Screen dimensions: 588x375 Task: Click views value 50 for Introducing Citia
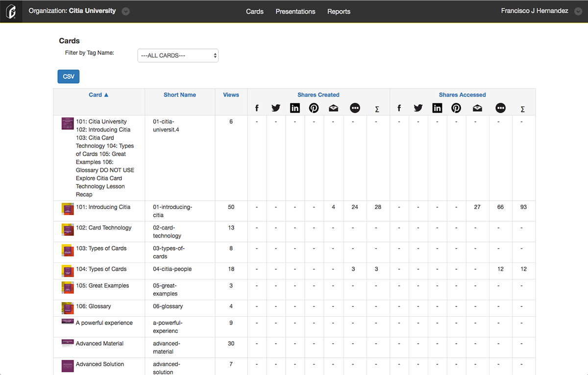(231, 207)
